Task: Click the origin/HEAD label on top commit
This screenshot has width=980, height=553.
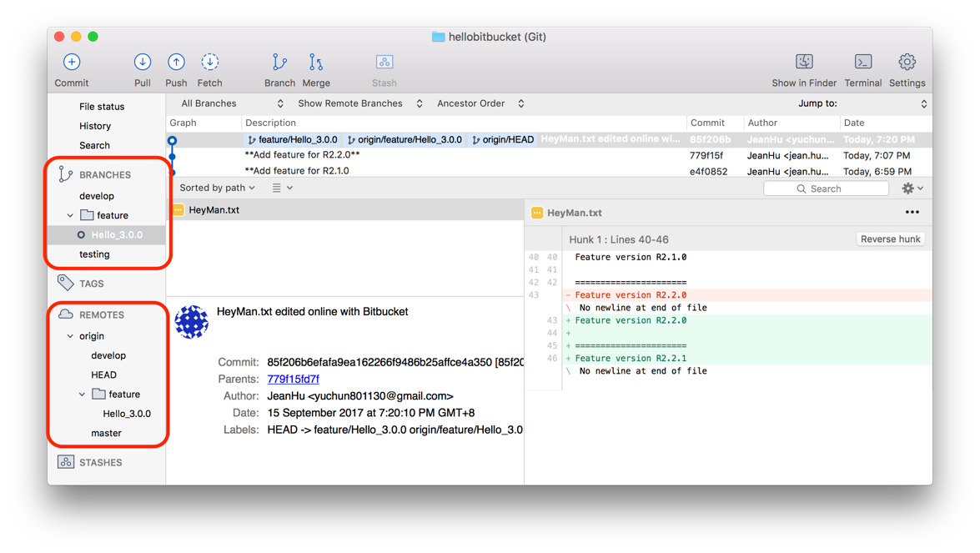Action: click(502, 139)
